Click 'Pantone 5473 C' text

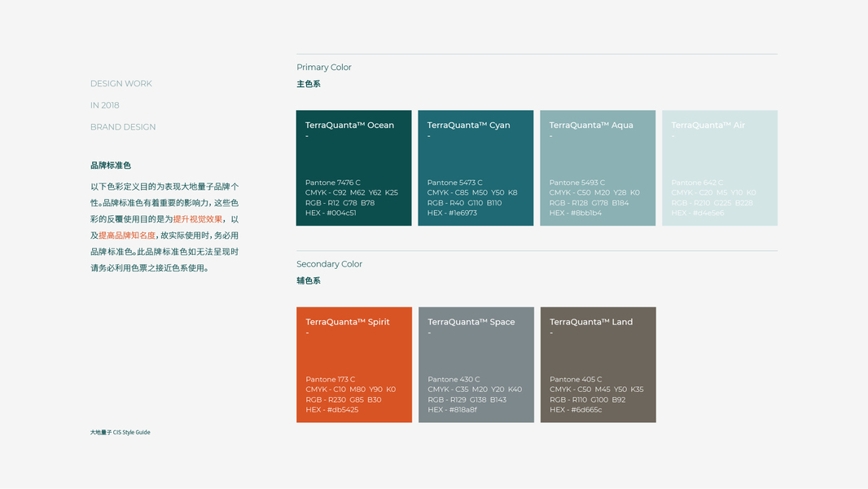455,183
